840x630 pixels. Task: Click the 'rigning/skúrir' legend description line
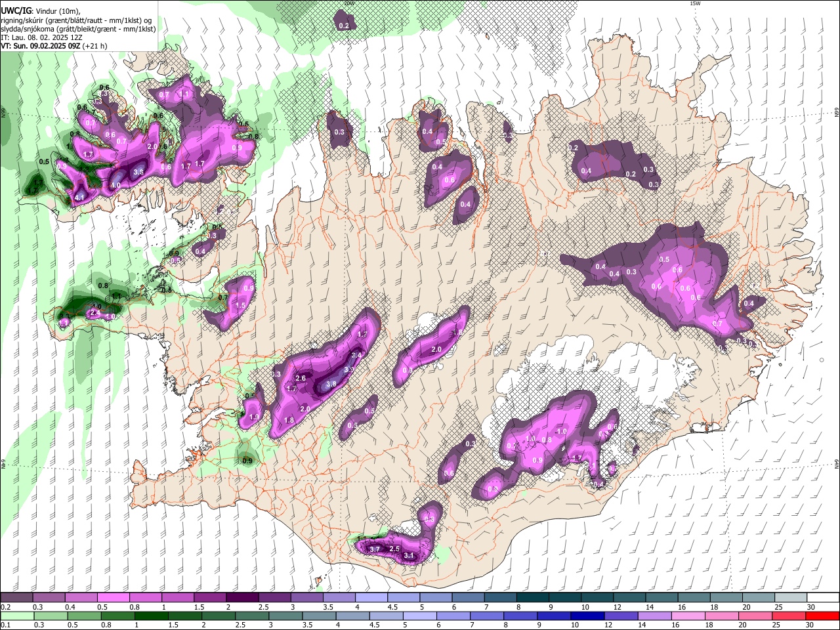(76, 20)
